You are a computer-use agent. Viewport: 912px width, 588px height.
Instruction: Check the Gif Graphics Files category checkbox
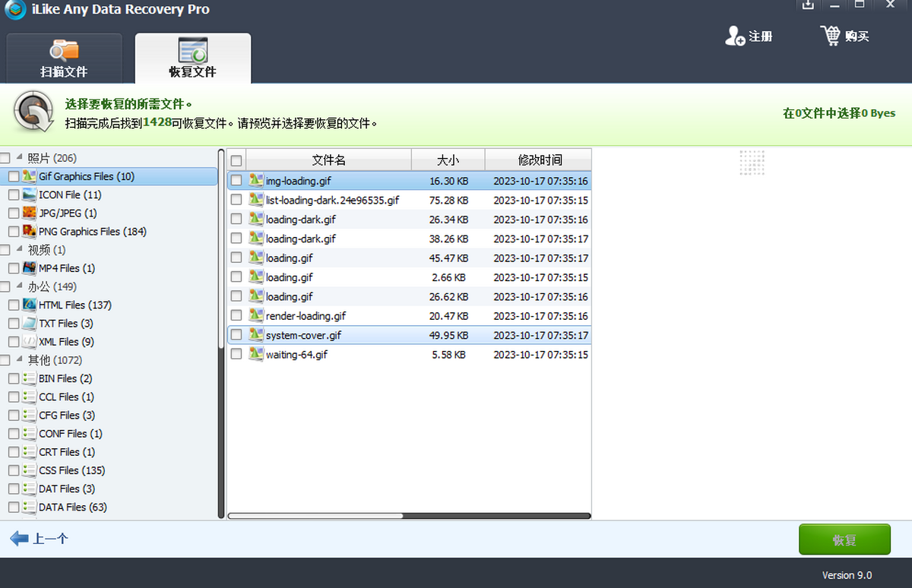tap(14, 176)
